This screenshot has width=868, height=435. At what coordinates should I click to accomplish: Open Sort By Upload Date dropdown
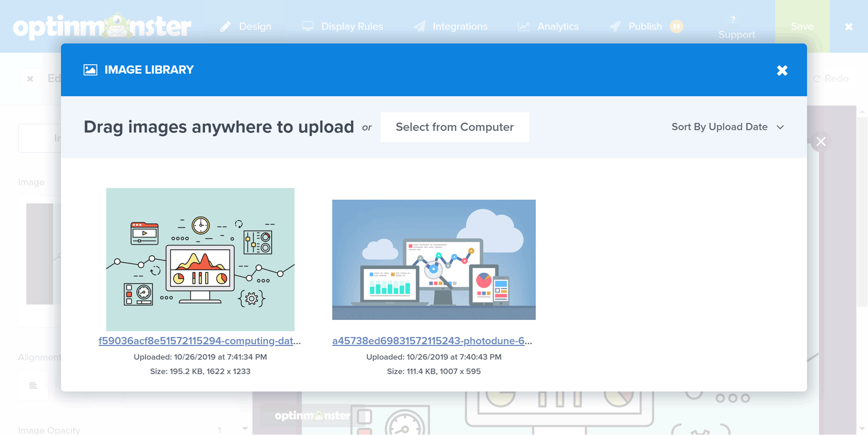click(728, 127)
